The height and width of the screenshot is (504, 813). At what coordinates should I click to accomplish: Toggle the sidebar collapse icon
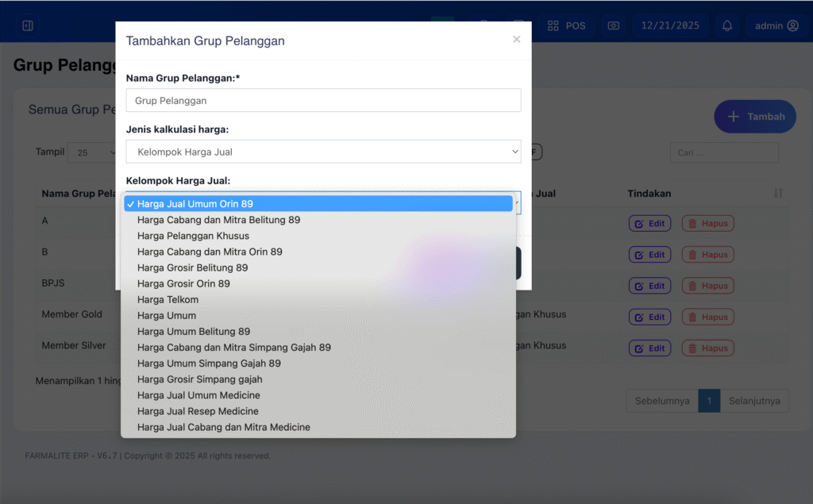[x=28, y=25]
